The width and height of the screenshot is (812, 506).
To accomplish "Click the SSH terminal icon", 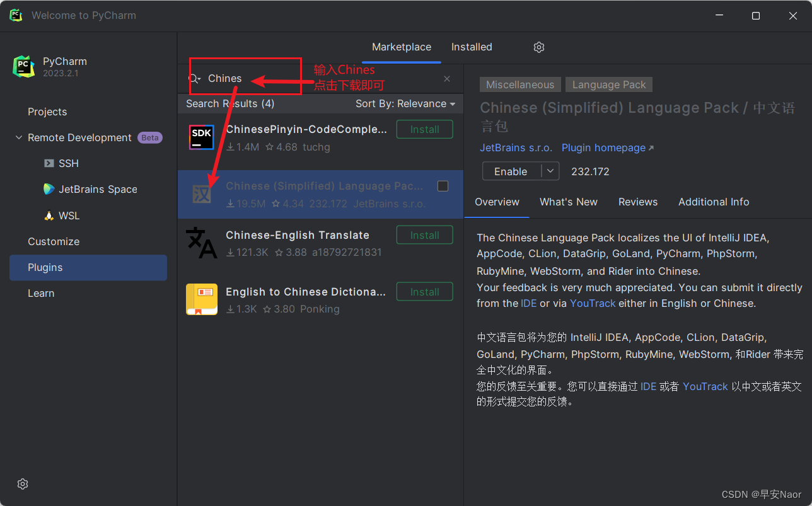I will tap(49, 163).
